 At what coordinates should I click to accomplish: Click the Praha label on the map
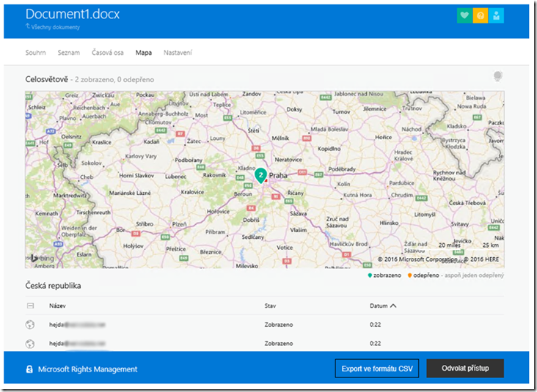pyautogui.click(x=278, y=175)
